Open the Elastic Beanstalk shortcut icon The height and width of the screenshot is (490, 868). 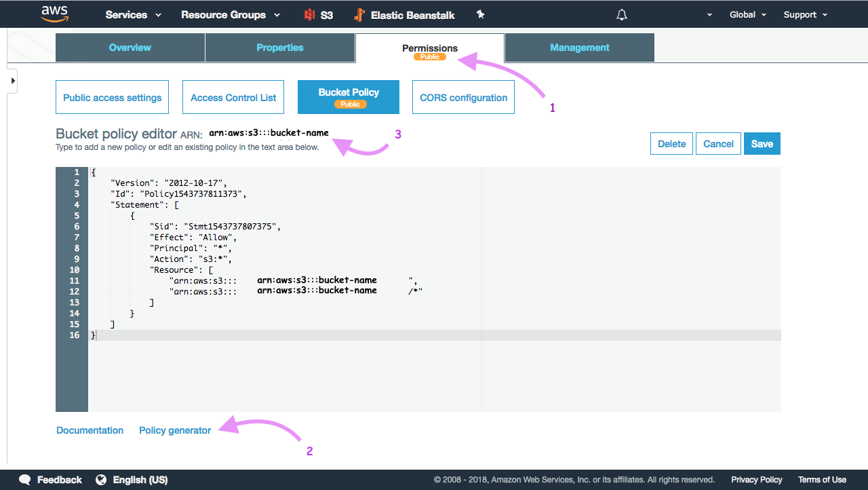[x=358, y=14]
